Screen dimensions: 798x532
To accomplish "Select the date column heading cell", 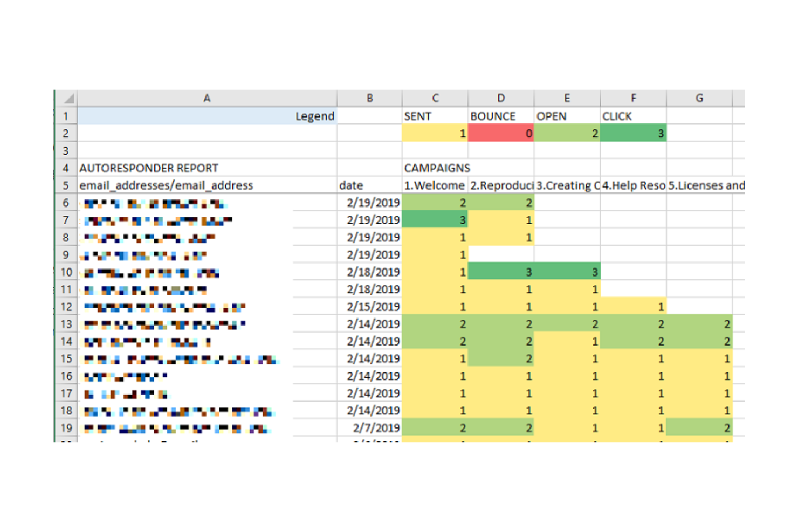I will point(369,185).
